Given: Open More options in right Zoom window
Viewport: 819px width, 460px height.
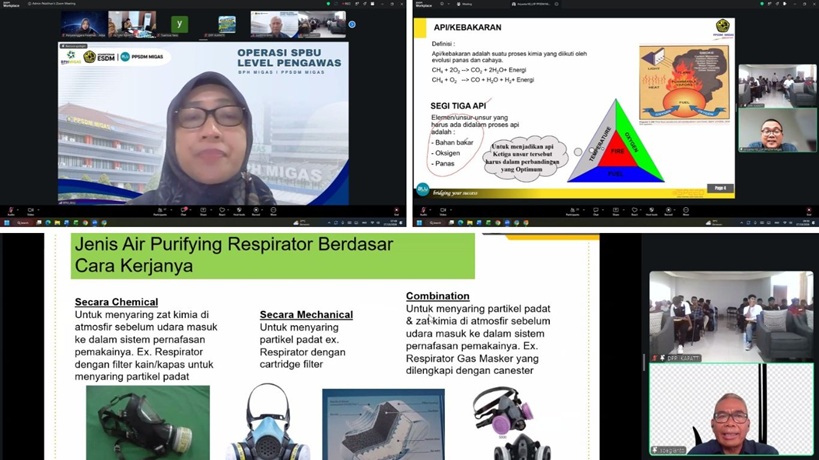Looking at the screenshot, I should pos(685,210).
